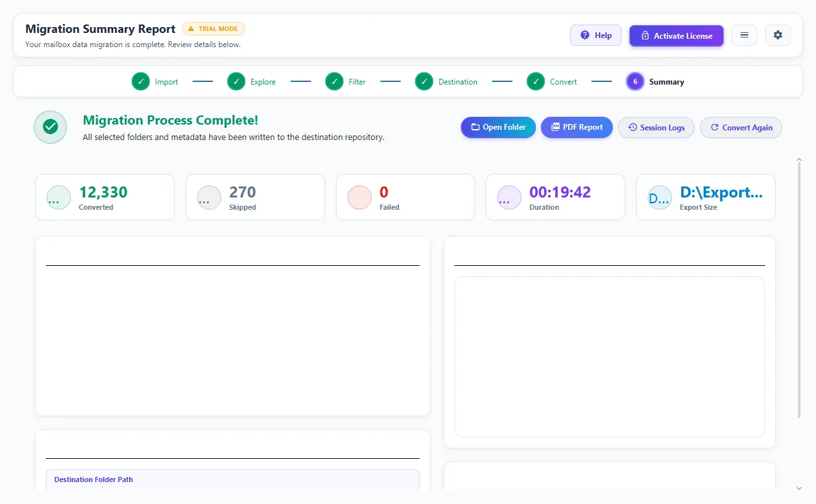
Task: Click the Destination Folder Path field
Action: [232, 480]
